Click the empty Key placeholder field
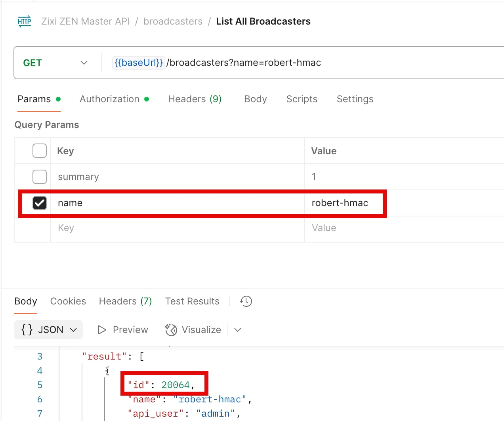 click(x=177, y=228)
